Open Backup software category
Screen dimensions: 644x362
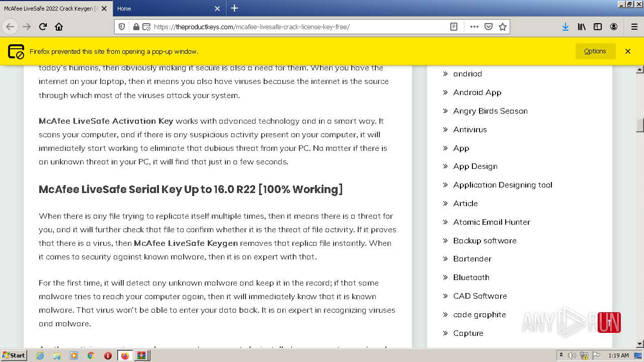tap(485, 241)
